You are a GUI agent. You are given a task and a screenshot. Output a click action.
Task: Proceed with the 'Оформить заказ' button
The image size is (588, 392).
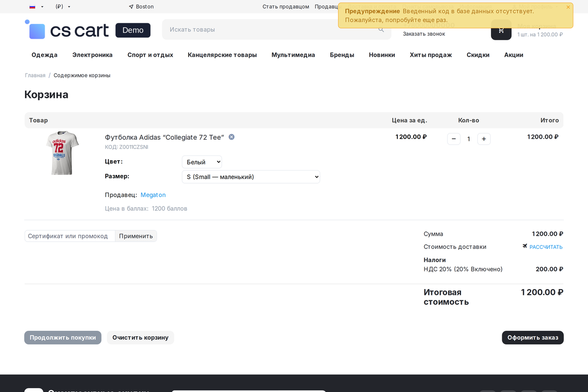click(533, 338)
